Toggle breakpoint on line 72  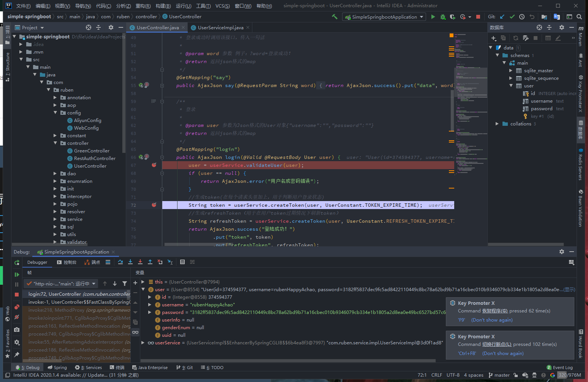click(x=154, y=205)
